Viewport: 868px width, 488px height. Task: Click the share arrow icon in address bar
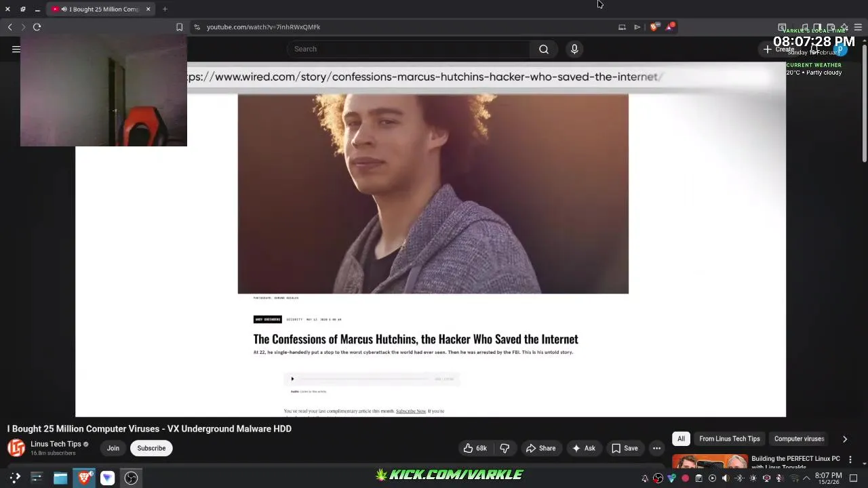click(637, 27)
